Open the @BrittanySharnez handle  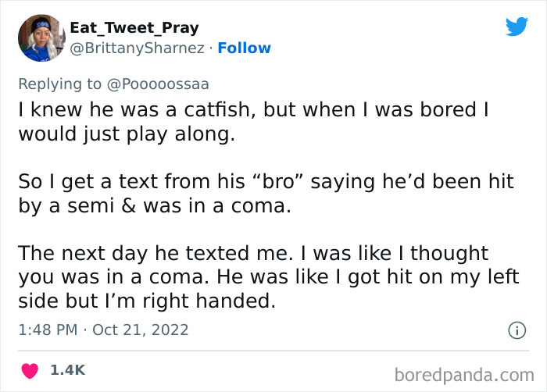[139, 48]
